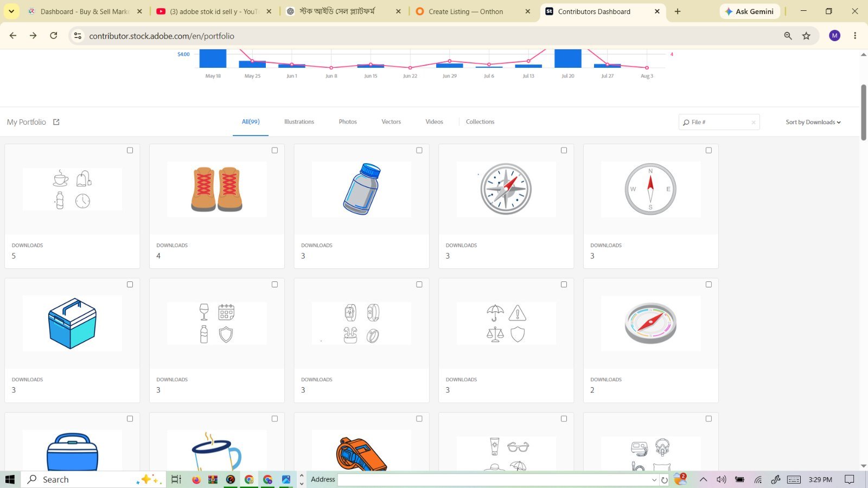Open the orange whistle thumbnail
Viewport: 868px width, 488px height.
tap(361, 451)
